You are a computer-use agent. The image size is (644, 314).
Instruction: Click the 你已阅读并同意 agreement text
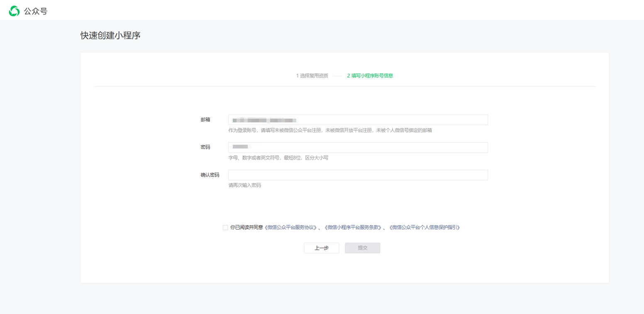click(247, 227)
